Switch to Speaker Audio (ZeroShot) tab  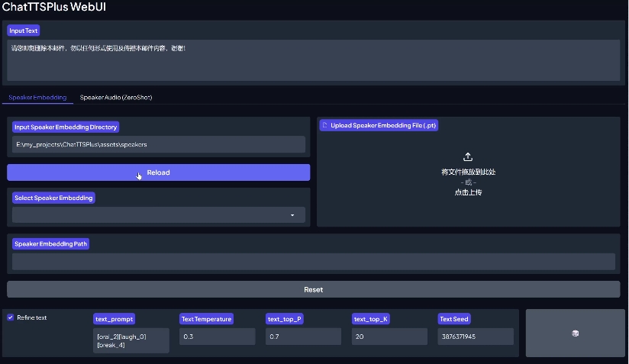coord(116,98)
